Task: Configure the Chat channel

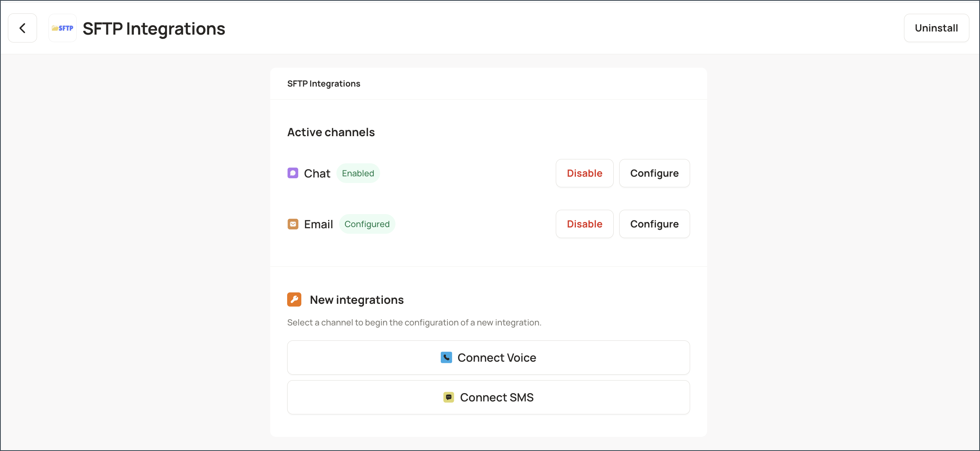Action: [x=654, y=173]
